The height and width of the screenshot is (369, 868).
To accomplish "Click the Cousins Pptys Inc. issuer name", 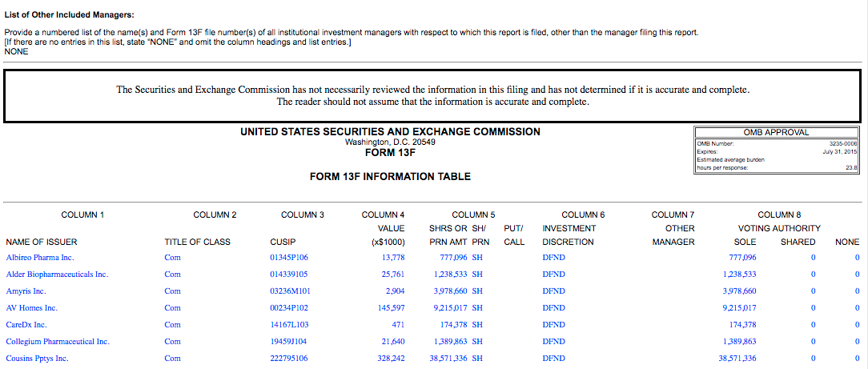I will (37, 359).
